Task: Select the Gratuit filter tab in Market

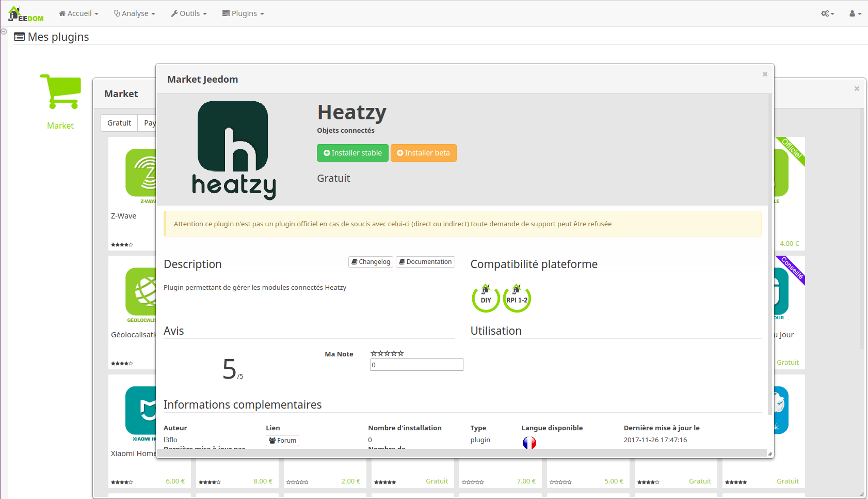Action: [119, 123]
